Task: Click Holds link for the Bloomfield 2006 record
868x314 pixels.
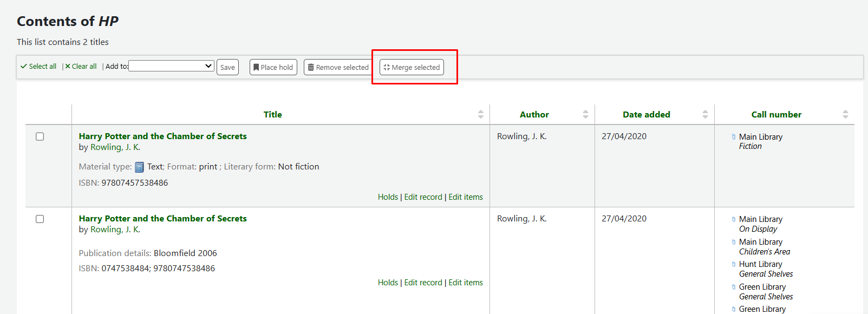Action: point(388,283)
